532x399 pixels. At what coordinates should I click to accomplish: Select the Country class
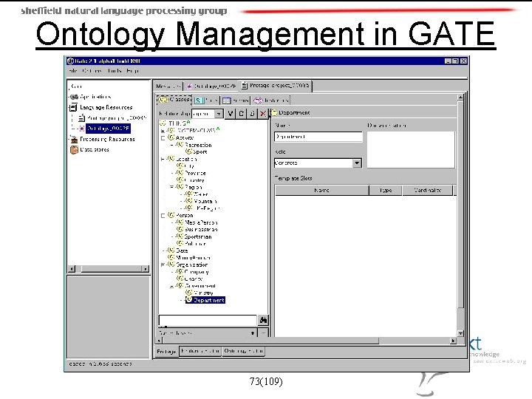click(x=194, y=180)
